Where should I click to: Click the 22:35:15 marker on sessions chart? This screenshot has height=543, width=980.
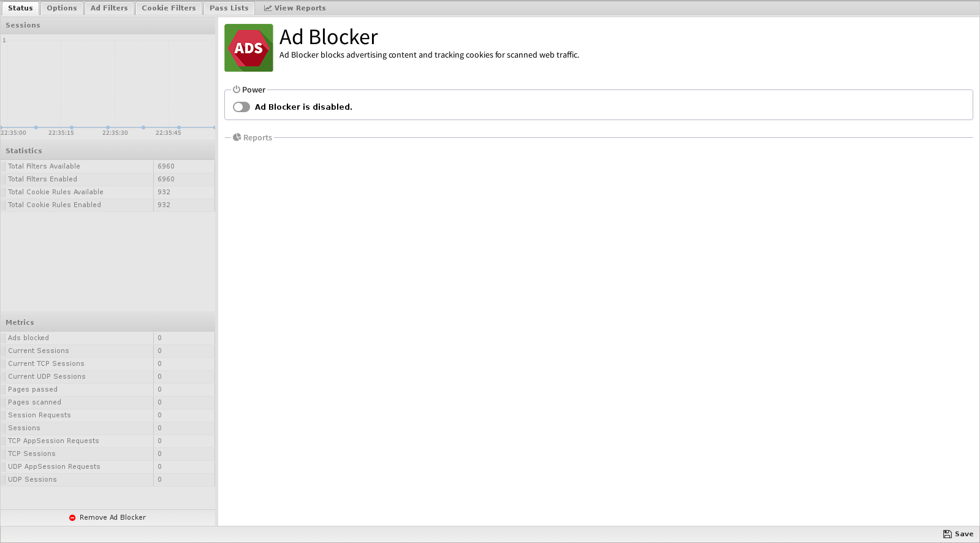(72, 127)
